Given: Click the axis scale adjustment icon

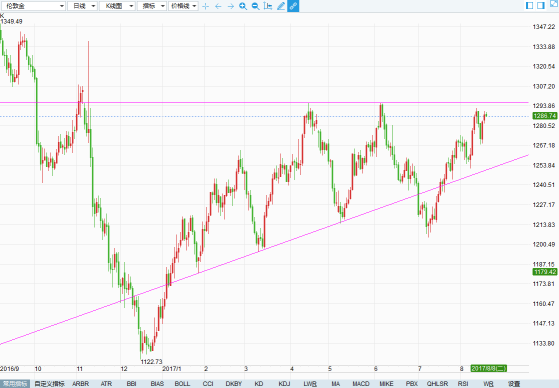Looking at the screenshot, I should pyautogui.click(x=268, y=6).
